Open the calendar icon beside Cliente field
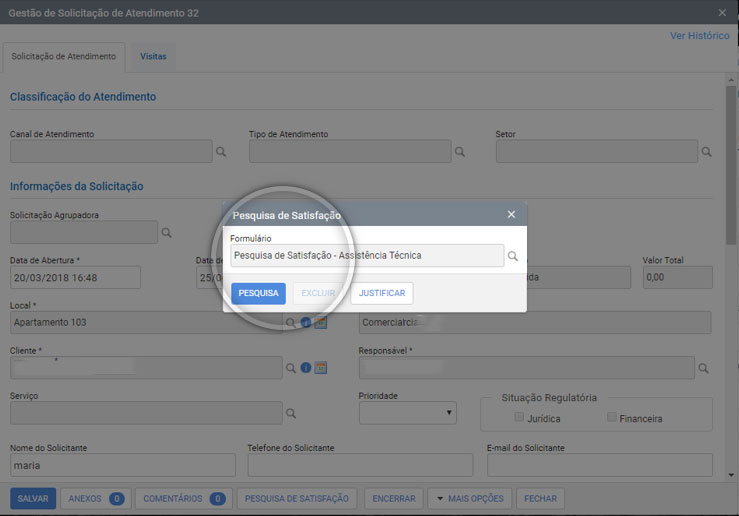 point(321,368)
